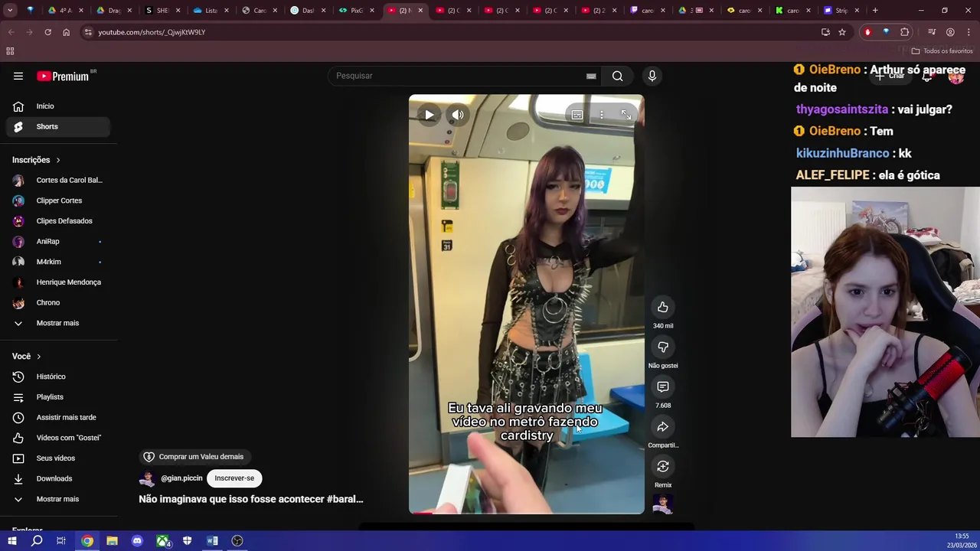Open AniRap channel in subscriptions

pos(58,241)
